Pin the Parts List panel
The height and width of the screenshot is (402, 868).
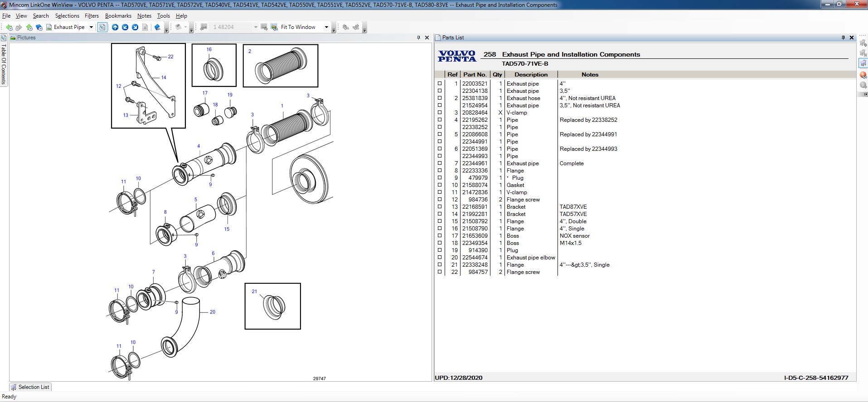click(843, 38)
